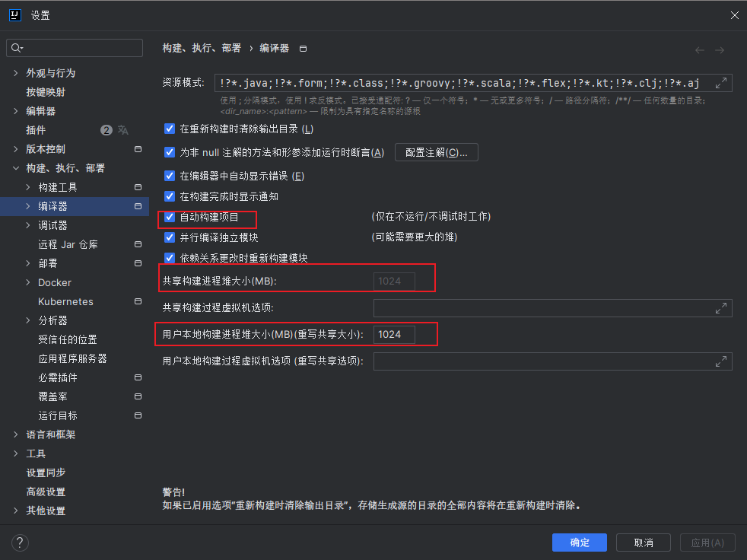747x560 pixels.
Task: Click the icon next to 编译器 breadcrumb
Action: 303,49
